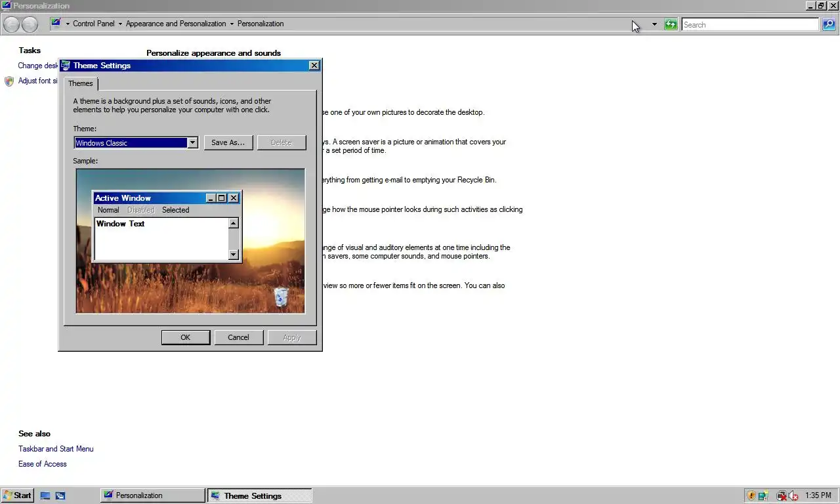Click Theme Settings taskbar button
Image resolution: width=840 pixels, height=504 pixels.
click(260, 495)
